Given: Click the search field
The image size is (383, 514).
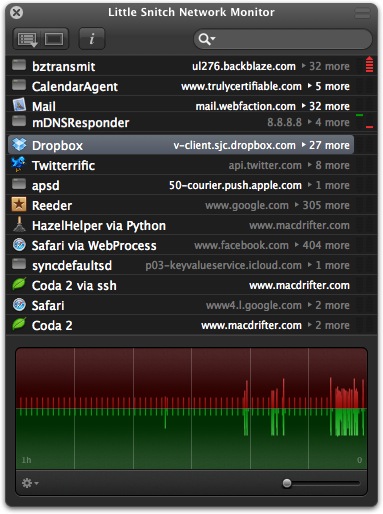Looking at the screenshot, I should point(283,39).
